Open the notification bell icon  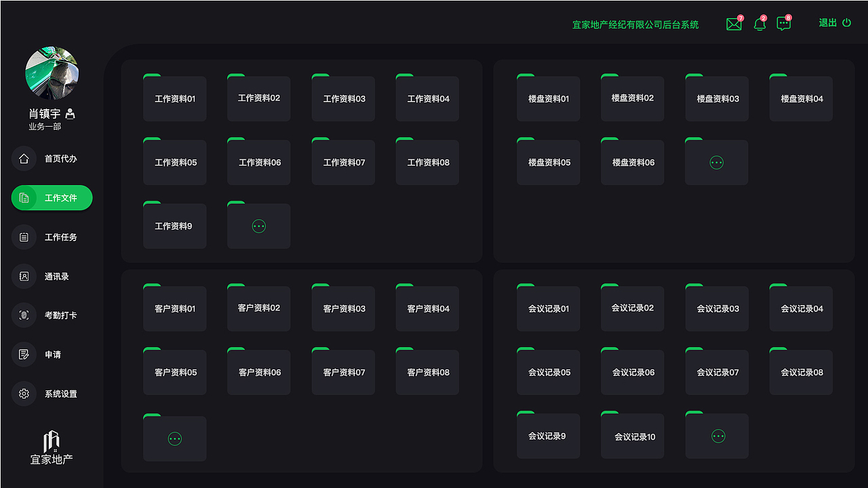759,24
